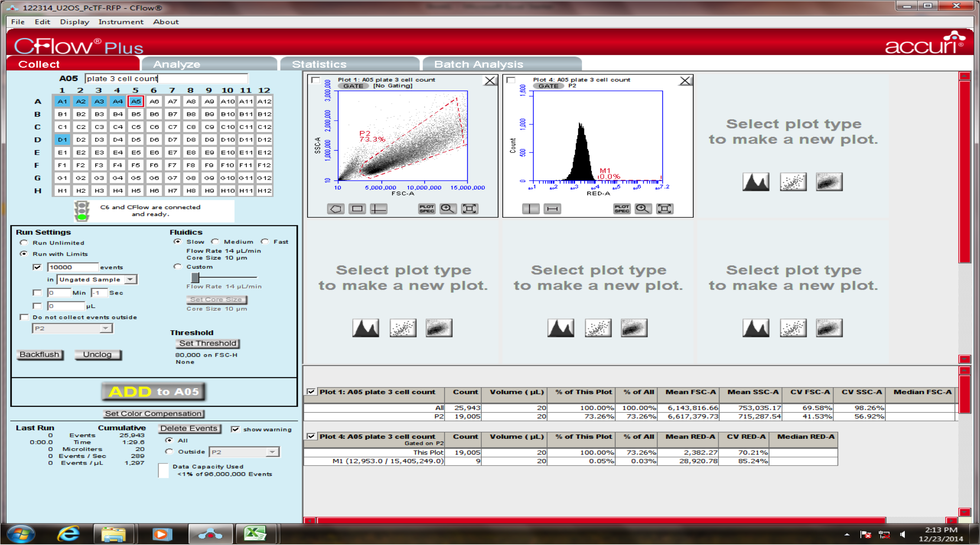Screen dimensions: 980x545
Task: Select the horizontal marker tool in Plot 4
Action: pos(552,209)
